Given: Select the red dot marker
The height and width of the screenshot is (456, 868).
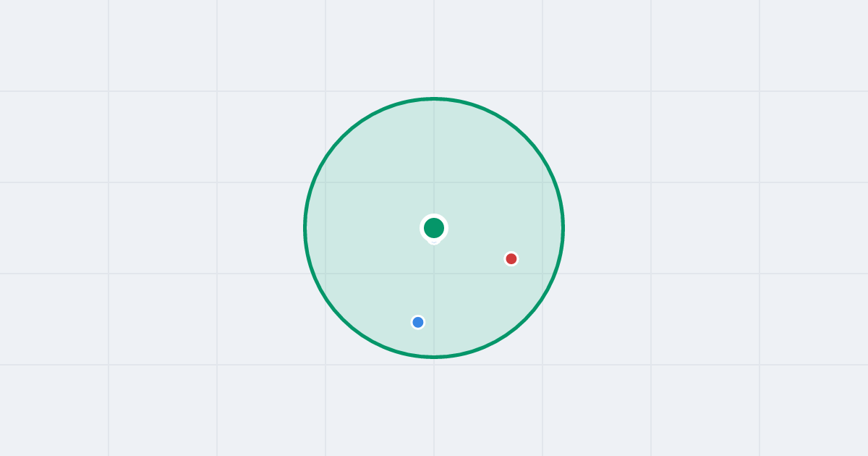Looking at the screenshot, I should tap(511, 258).
